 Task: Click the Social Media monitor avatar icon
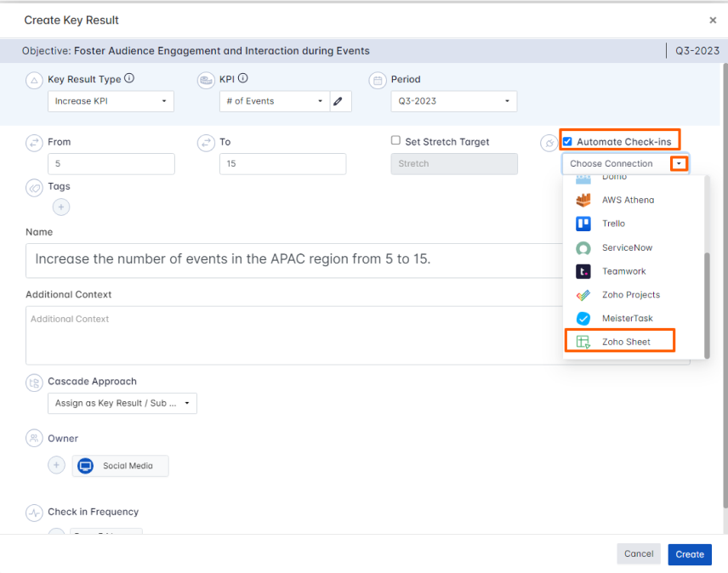click(85, 466)
